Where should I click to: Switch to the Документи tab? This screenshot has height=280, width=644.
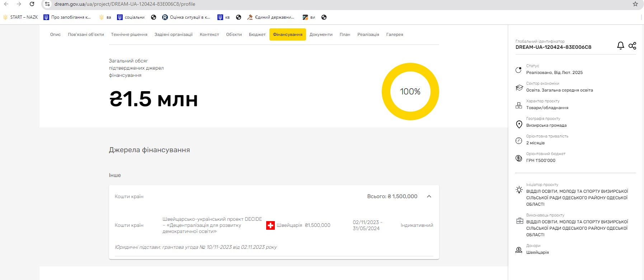pos(321,34)
